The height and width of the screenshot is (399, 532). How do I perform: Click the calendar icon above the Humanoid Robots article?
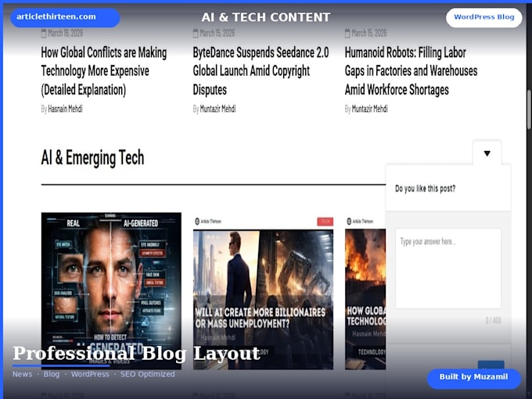[347, 33]
